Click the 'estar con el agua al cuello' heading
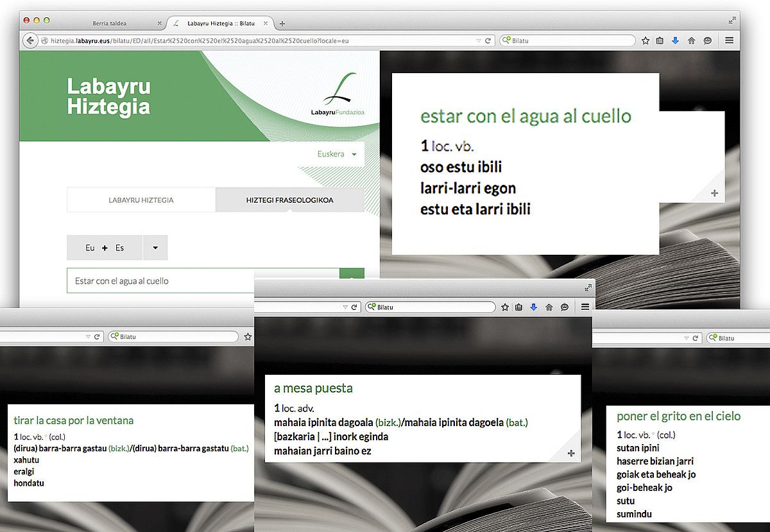 526,117
